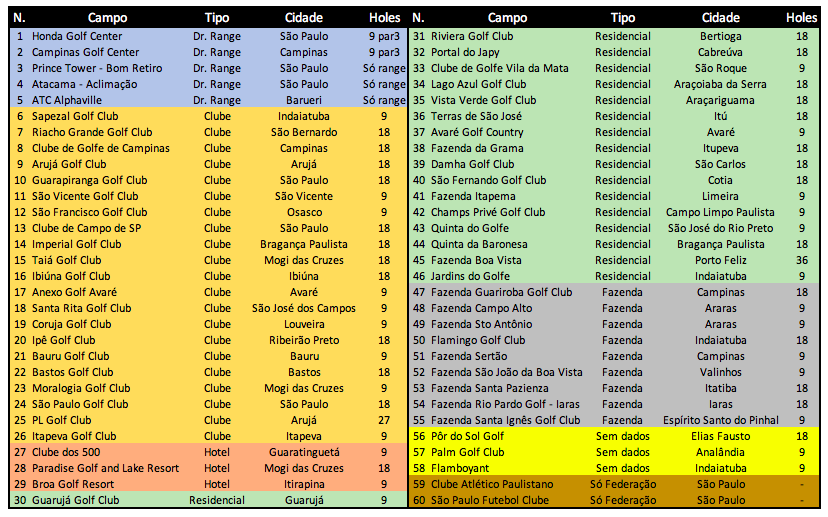The height and width of the screenshot is (517, 828).
Task: Click the Elias Fausto city cell
Action: 720,436
